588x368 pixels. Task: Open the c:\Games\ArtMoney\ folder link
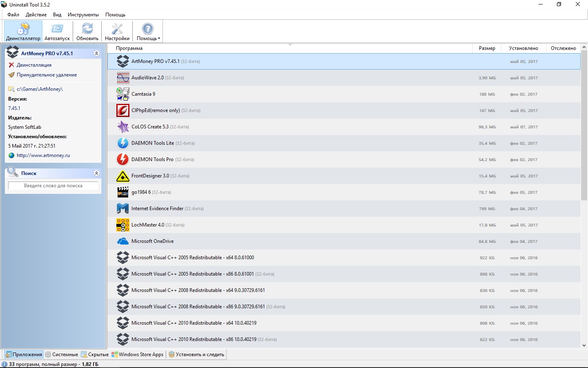click(x=40, y=89)
